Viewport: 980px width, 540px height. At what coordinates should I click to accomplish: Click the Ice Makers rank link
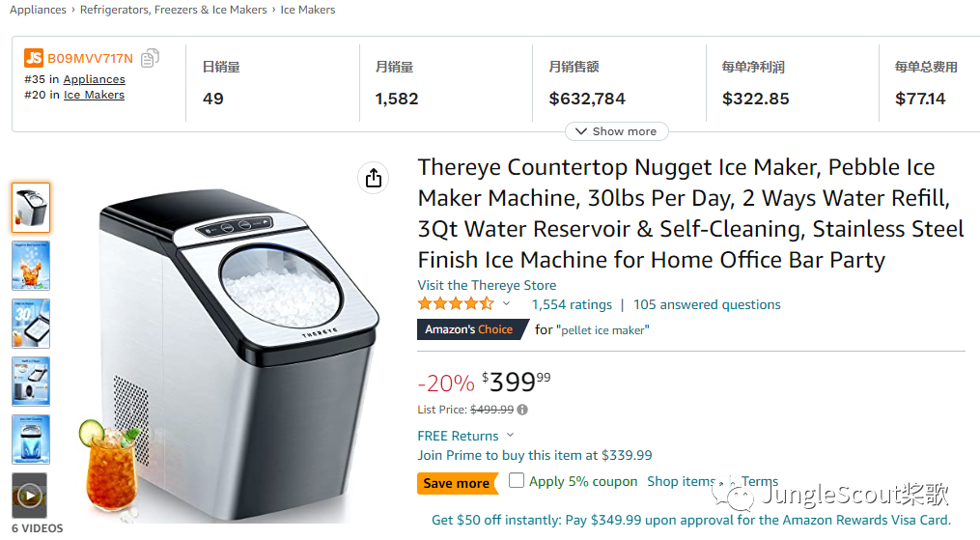pyautogui.click(x=94, y=95)
